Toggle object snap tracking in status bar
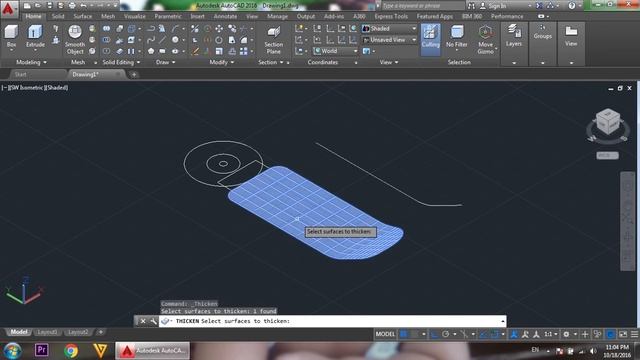This screenshot has height=360, width=640. click(x=484, y=334)
